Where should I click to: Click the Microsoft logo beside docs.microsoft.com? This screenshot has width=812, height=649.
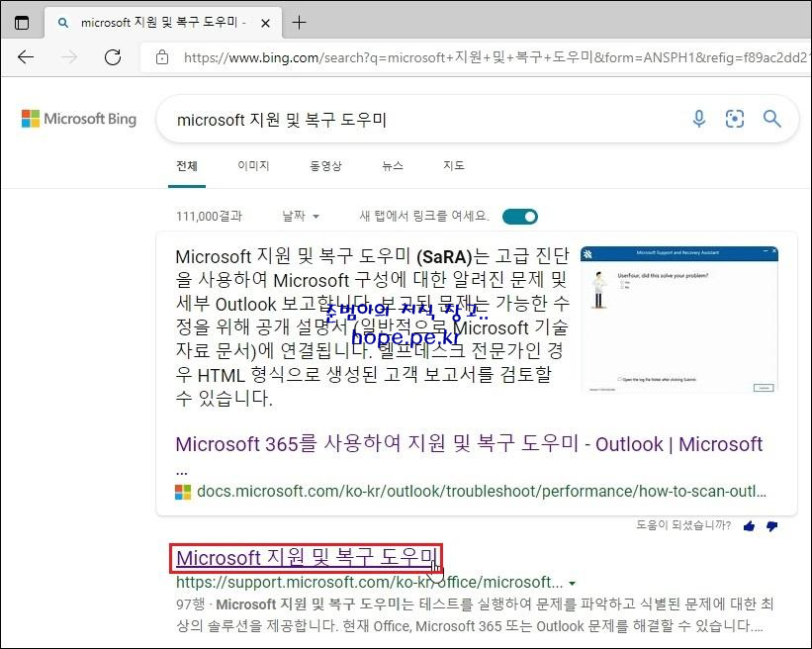point(183,492)
